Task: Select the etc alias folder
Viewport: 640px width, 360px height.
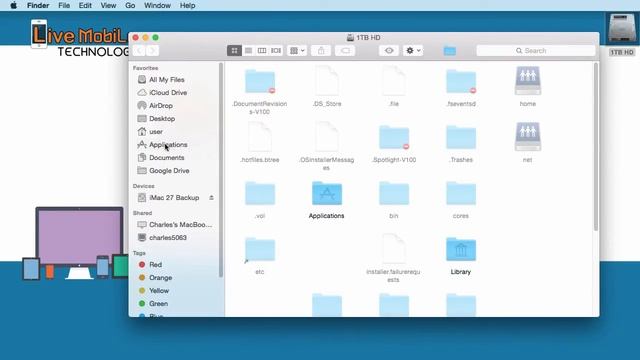Action: [260, 249]
